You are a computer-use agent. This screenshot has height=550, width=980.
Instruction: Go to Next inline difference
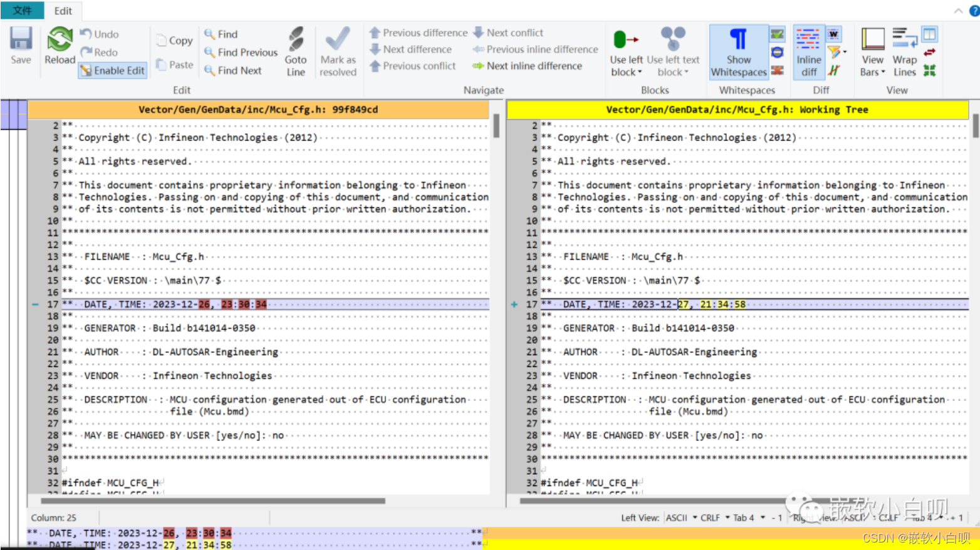coord(528,66)
